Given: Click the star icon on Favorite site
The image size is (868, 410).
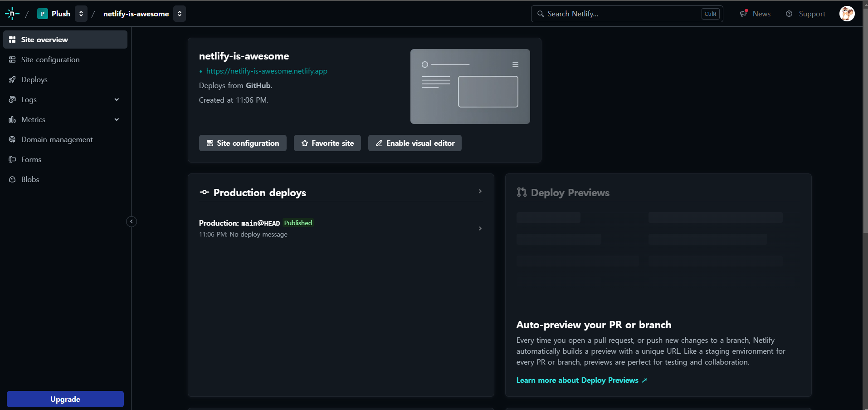Looking at the screenshot, I should point(305,143).
